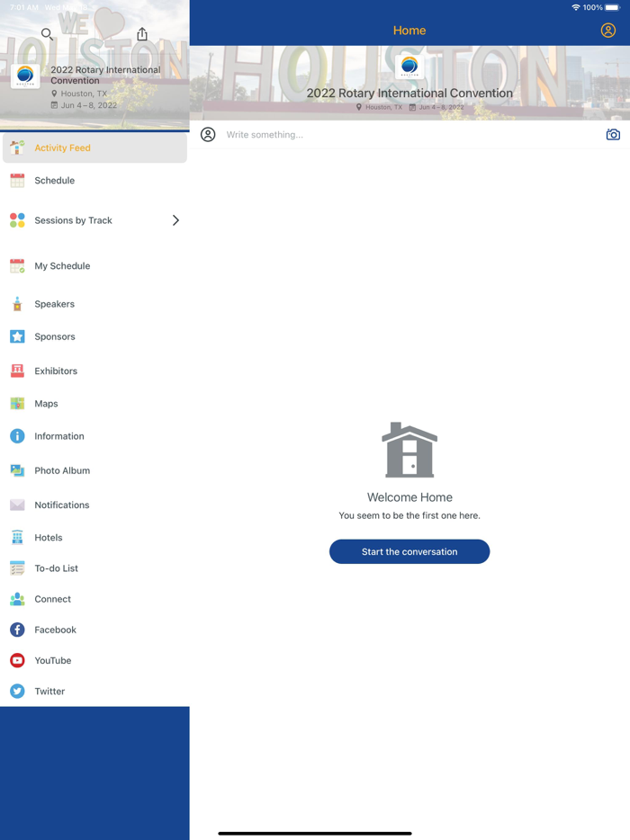Open the Photo Album menu item
The image size is (630, 840).
(x=62, y=470)
